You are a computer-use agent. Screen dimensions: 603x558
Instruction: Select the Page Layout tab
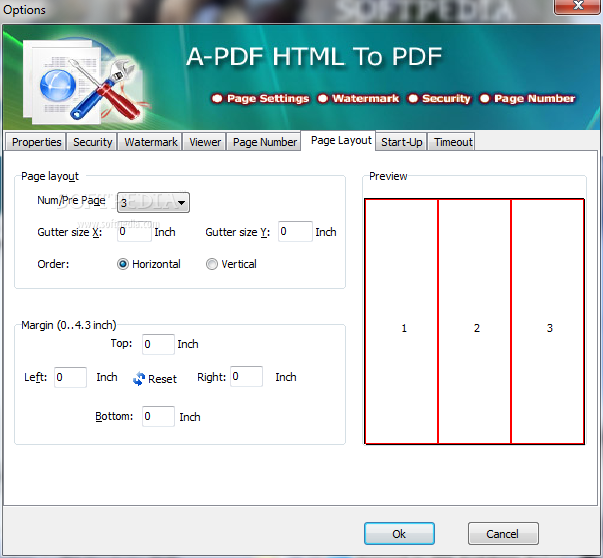tap(338, 140)
